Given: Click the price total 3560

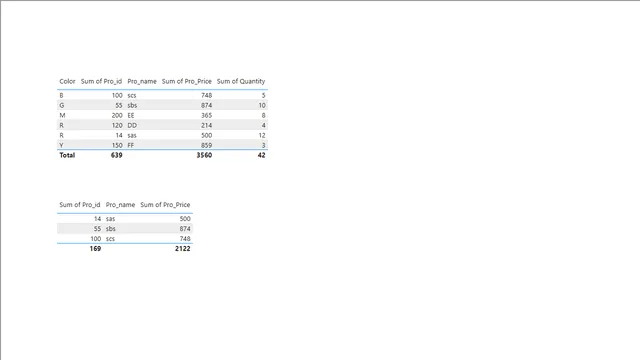Looking at the screenshot, I should pos(204,155).
